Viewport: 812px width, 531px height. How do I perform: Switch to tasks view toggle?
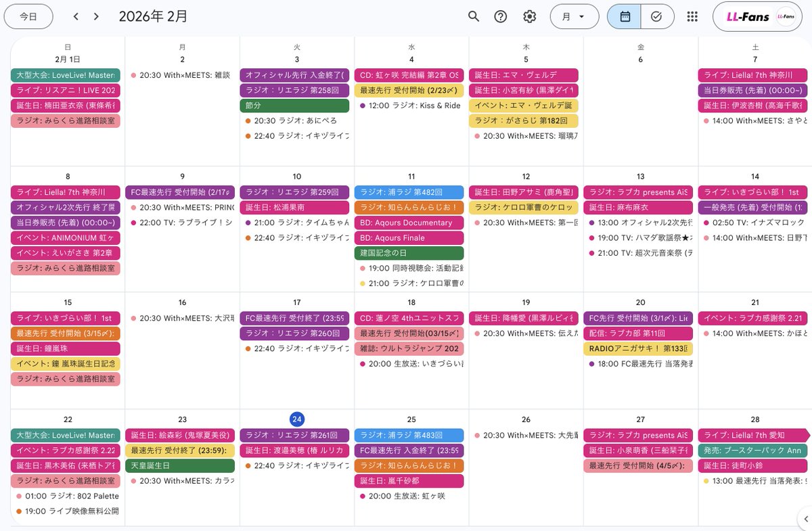click(657, 17)
